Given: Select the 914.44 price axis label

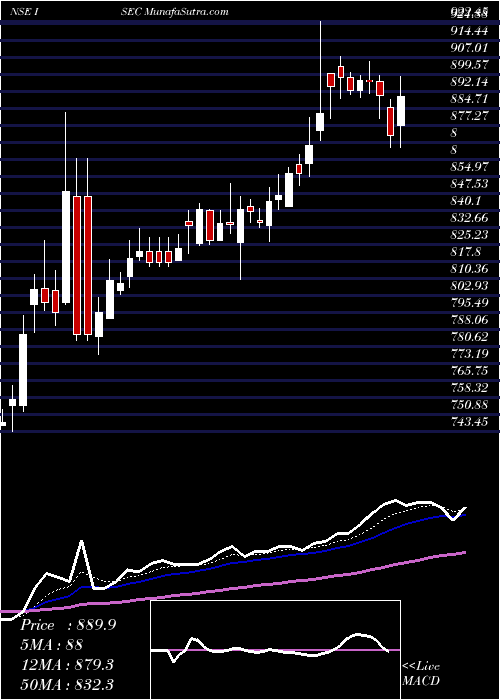Looking at the screenshot, I should [x=469, y=31].
